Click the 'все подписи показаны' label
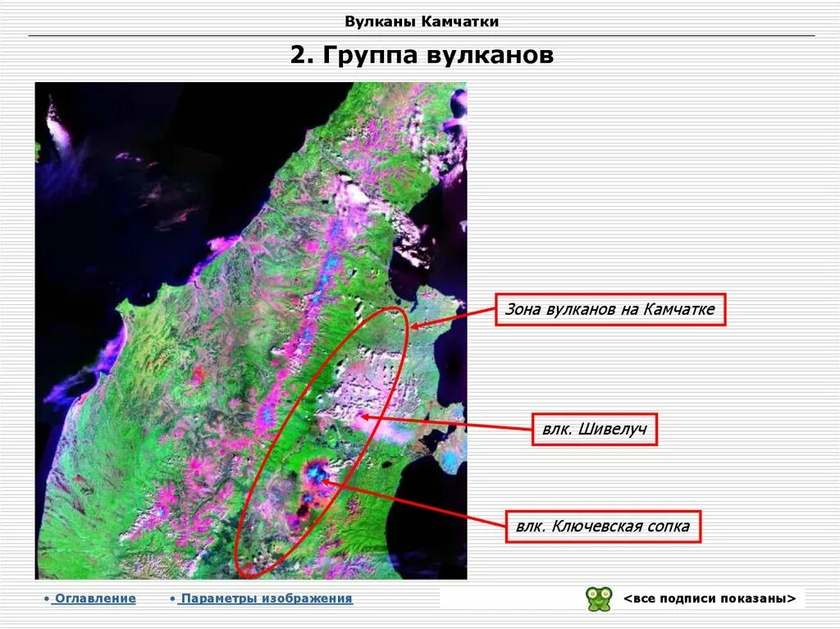 coord(710,599)
